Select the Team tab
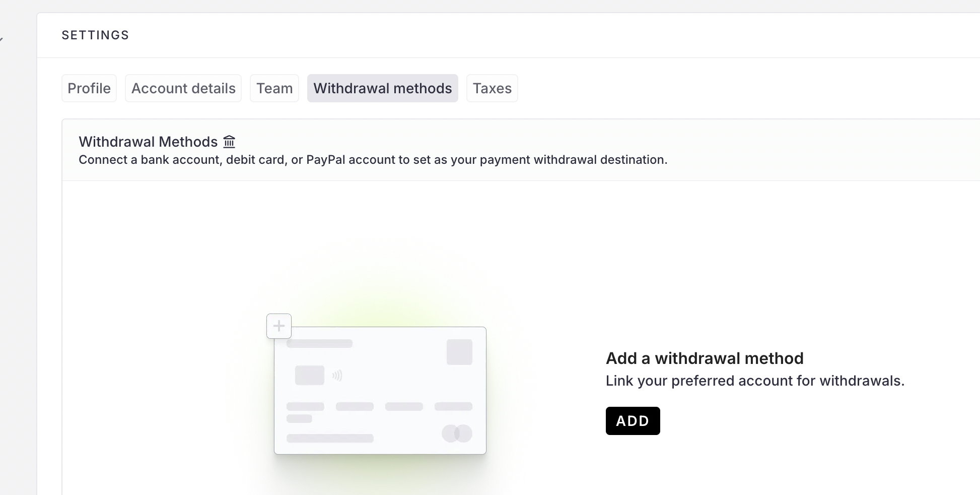The width and height of the screenshot is (980, 495). [x=274, y=88]
